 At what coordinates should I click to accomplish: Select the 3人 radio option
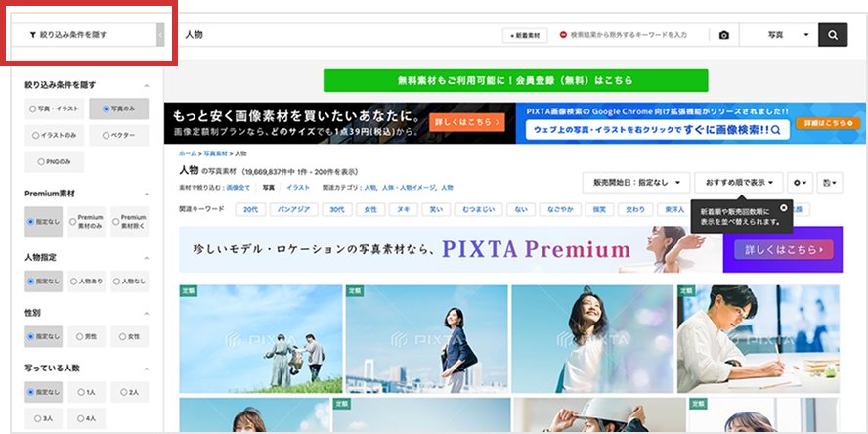coord(44,418)
